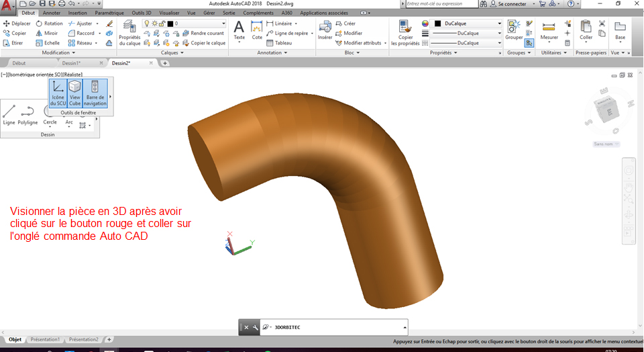Image resolution: width=644 pixels, height=352 pixels.
Task: Select the Déplacer (move) tool
Action: click(17, 24)
